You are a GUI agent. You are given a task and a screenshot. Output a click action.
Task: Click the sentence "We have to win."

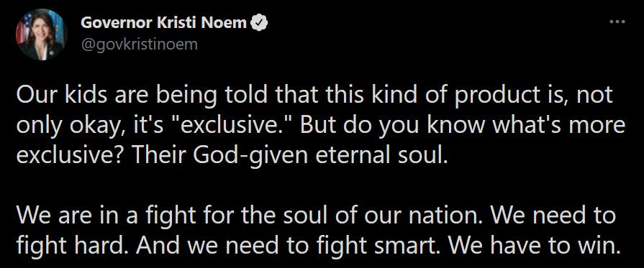pos(533,246)
